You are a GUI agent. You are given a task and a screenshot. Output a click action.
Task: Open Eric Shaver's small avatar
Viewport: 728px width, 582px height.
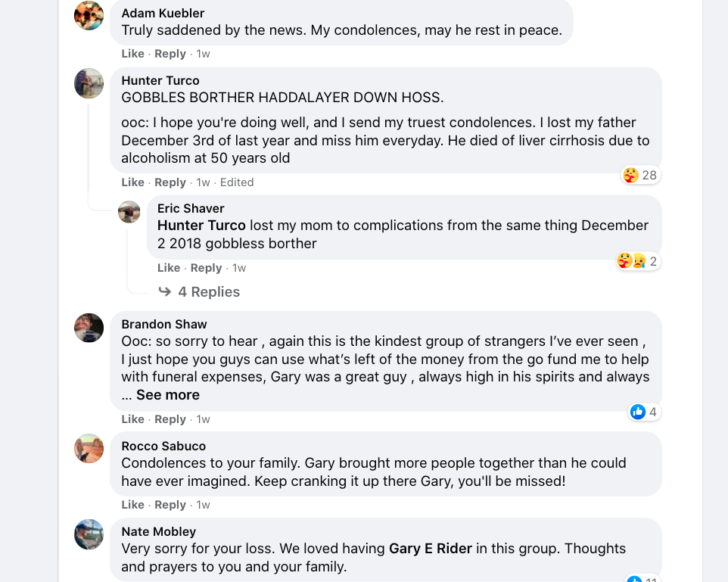tap(129, 212)
